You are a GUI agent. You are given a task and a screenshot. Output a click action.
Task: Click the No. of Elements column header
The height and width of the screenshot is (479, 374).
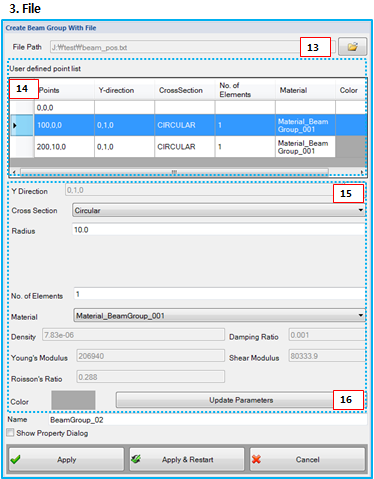coord(245,90)
